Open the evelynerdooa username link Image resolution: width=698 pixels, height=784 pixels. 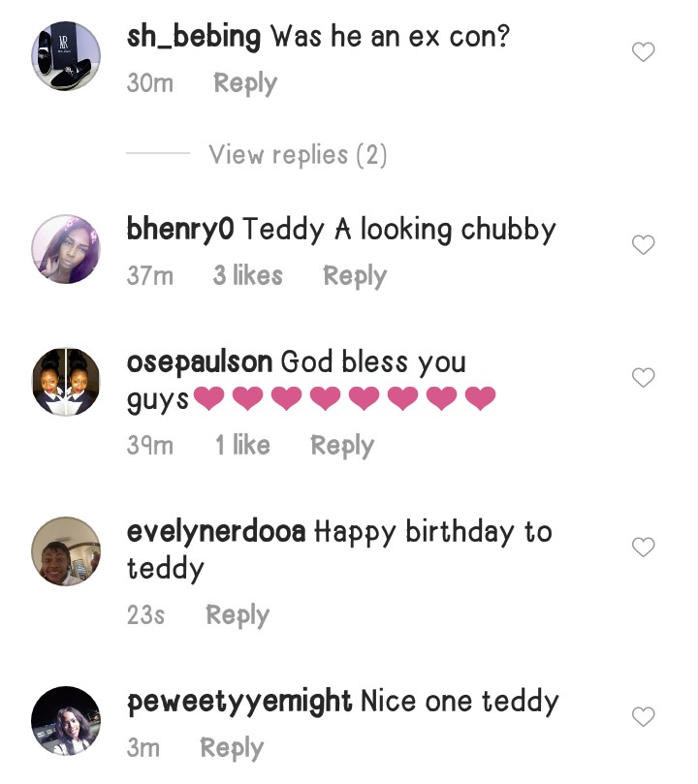216,532
